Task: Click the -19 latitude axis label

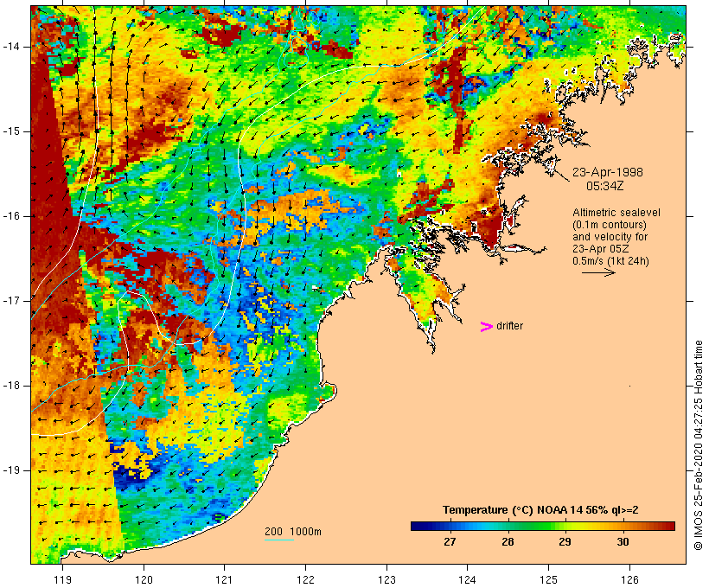Action: [x=10, y=470]
